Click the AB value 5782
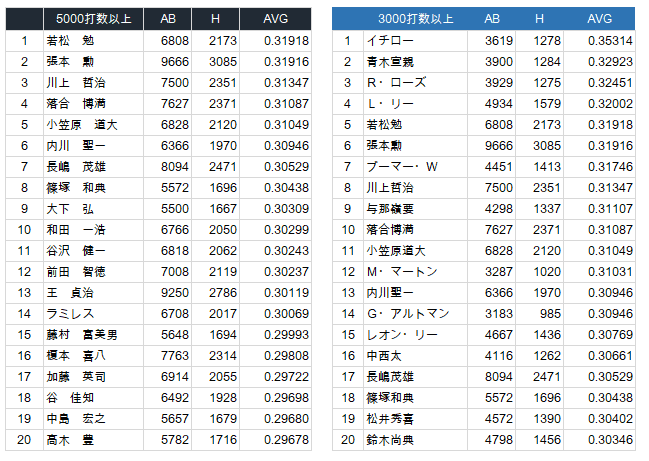649x461 pixels. pos(175,440)
